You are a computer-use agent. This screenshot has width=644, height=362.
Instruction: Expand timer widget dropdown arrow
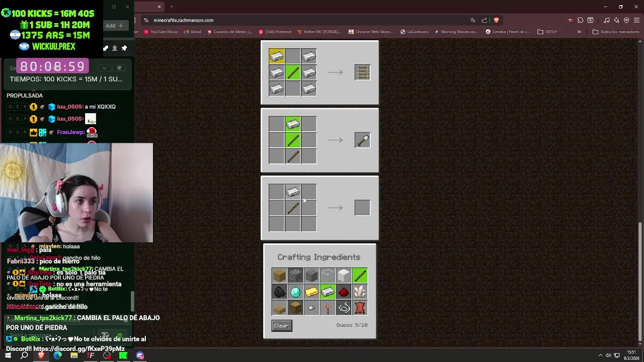click(x=104, y=68)
